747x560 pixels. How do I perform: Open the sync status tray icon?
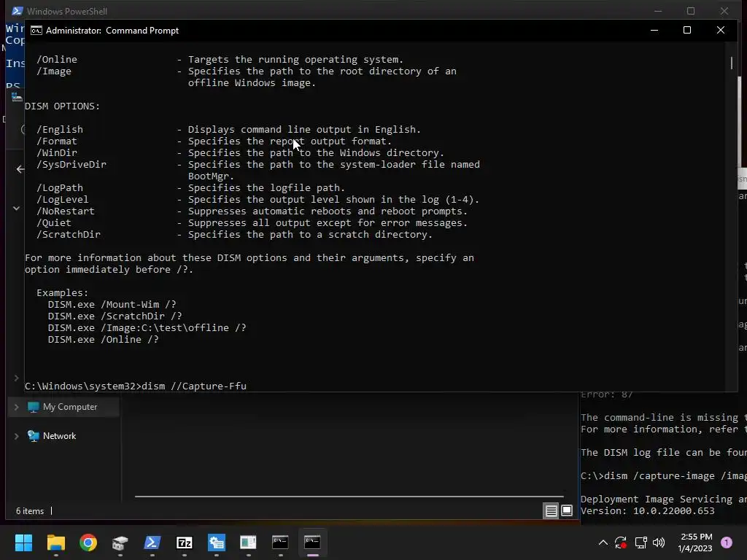[621, 542]
